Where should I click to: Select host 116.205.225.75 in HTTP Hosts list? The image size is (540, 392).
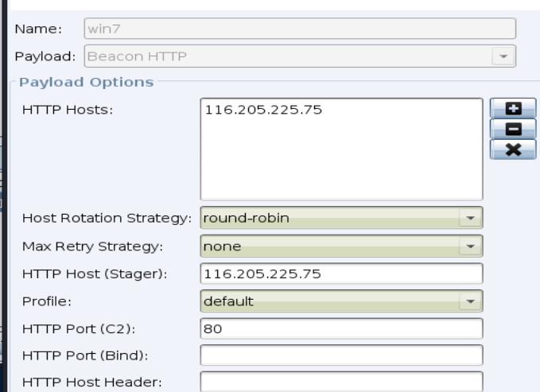pyautogui.click(x=263, y=110)
